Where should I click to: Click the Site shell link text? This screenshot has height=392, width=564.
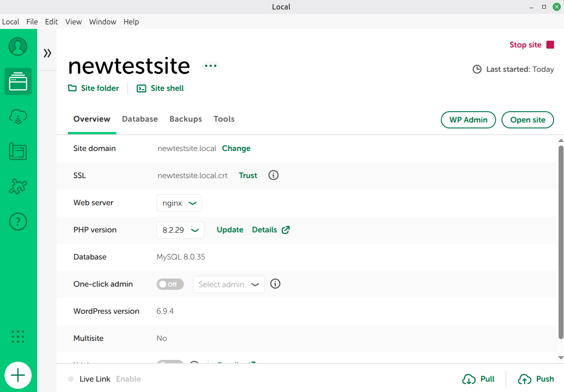167,88
